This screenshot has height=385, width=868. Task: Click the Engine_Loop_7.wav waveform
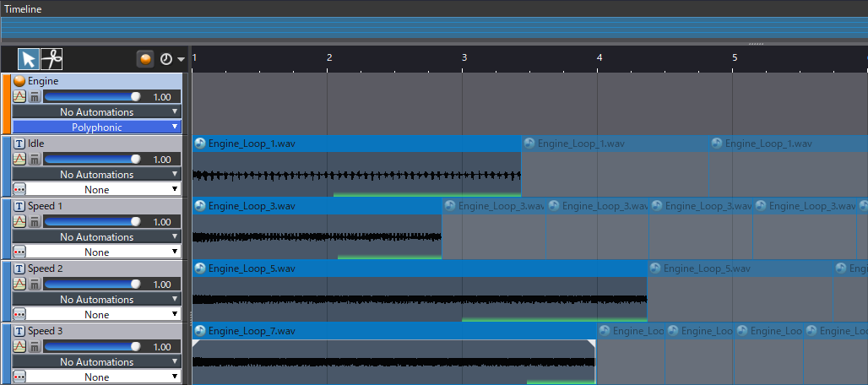coord(393,362)
